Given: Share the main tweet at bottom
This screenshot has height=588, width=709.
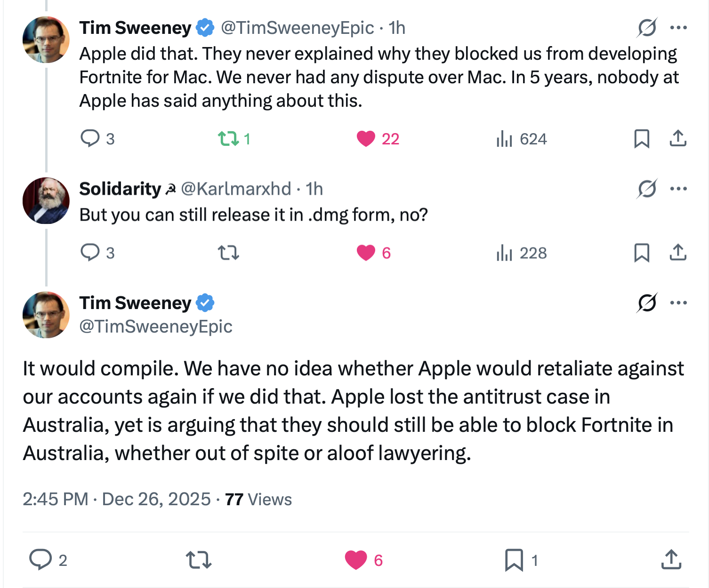Looking at the screenshot, I should pos(671,560).
